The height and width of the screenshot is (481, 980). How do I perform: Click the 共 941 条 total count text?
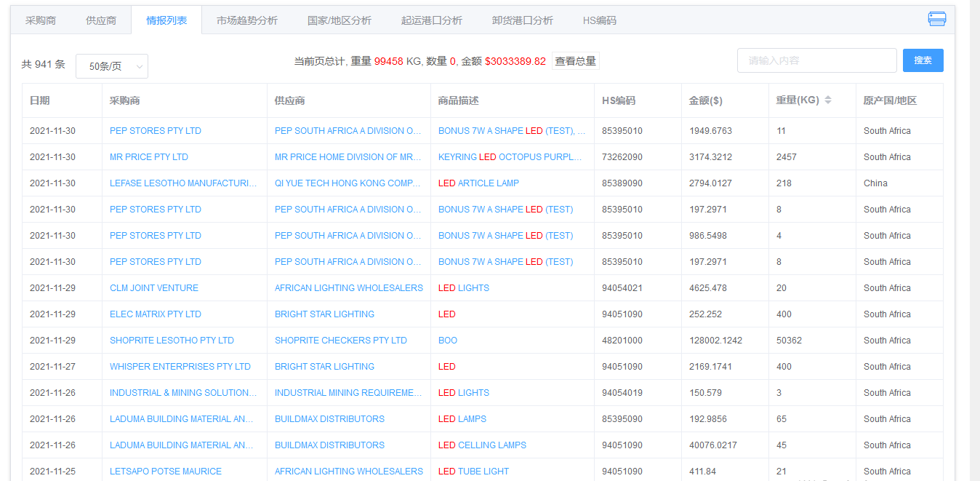pos(43,64)
